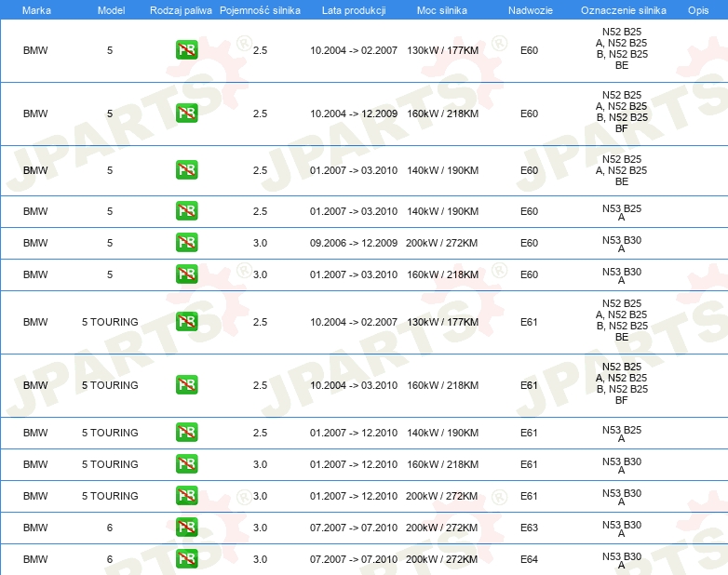Click BMW in the E60 130kW/177KM row
728x575 pixels.
coord(35,50)
